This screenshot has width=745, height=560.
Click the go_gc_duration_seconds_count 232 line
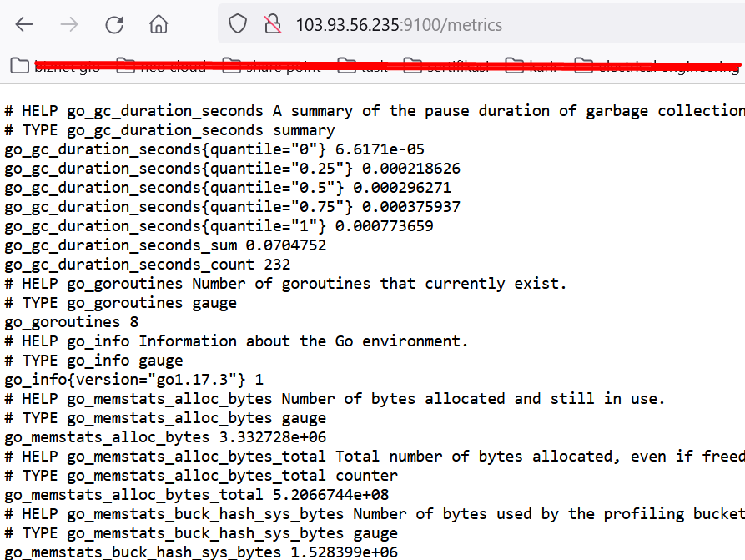pos(148,265)
